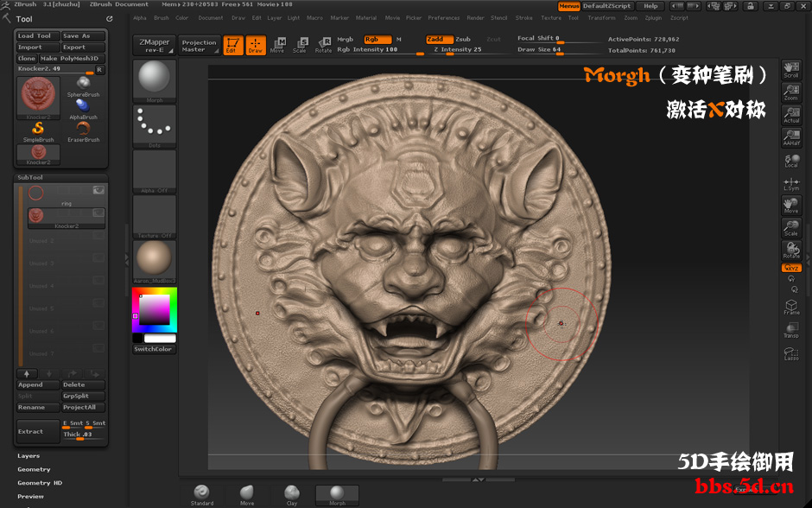Switch to Zsub sculpting mode

coord(463,40)
